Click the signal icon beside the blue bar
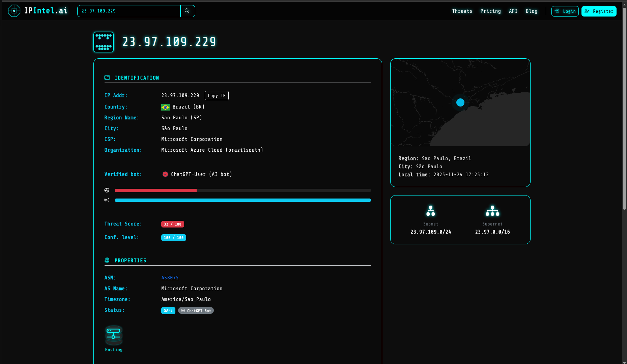 pos(107,200)
